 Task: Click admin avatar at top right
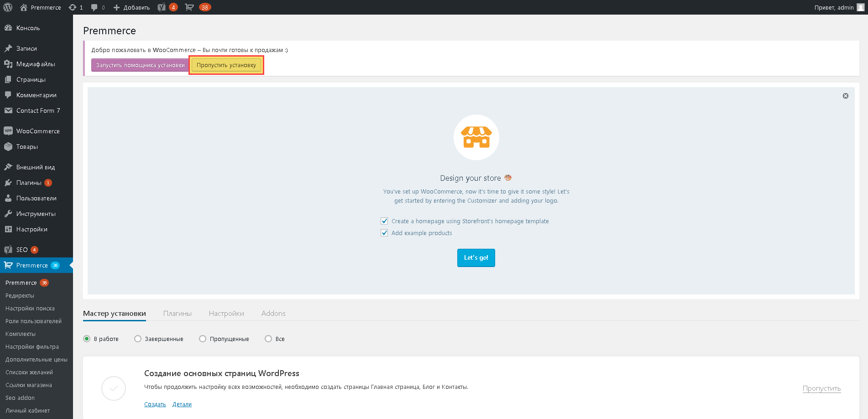[x=861, y=7]
